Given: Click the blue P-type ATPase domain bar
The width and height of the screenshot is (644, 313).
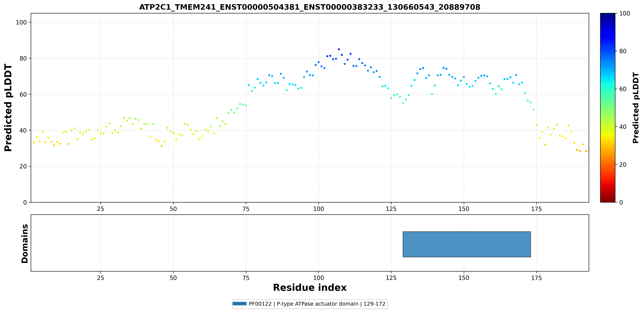Looking at the screenshot, I should click(x=467, y=244).
